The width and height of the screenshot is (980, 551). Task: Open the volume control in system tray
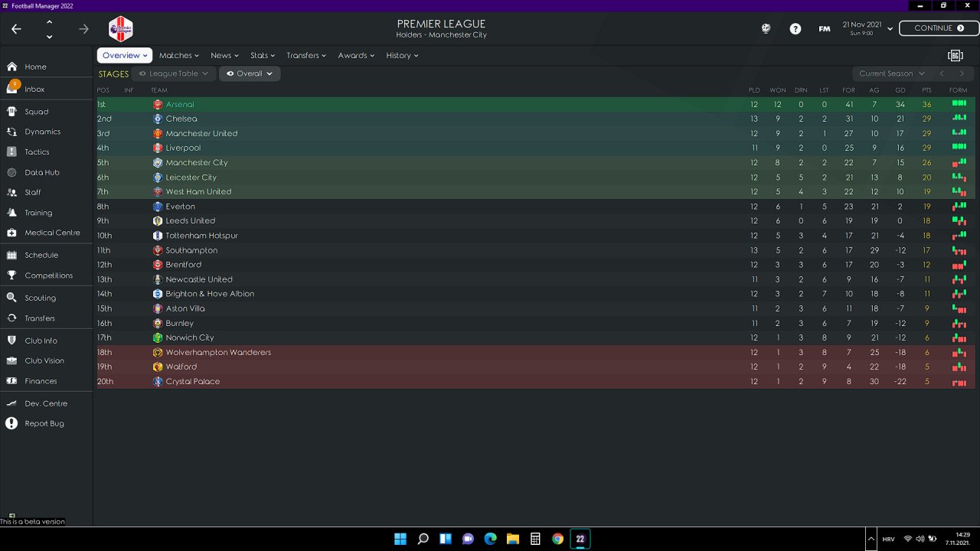(x=920, y=539)
